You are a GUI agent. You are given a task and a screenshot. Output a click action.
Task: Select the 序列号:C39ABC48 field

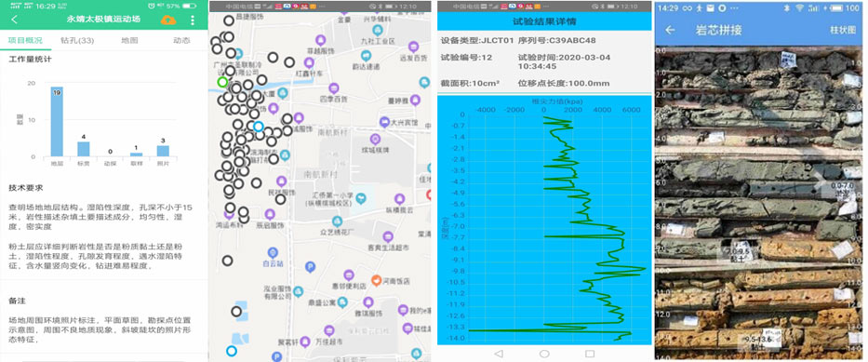click(x=557, y=40)
